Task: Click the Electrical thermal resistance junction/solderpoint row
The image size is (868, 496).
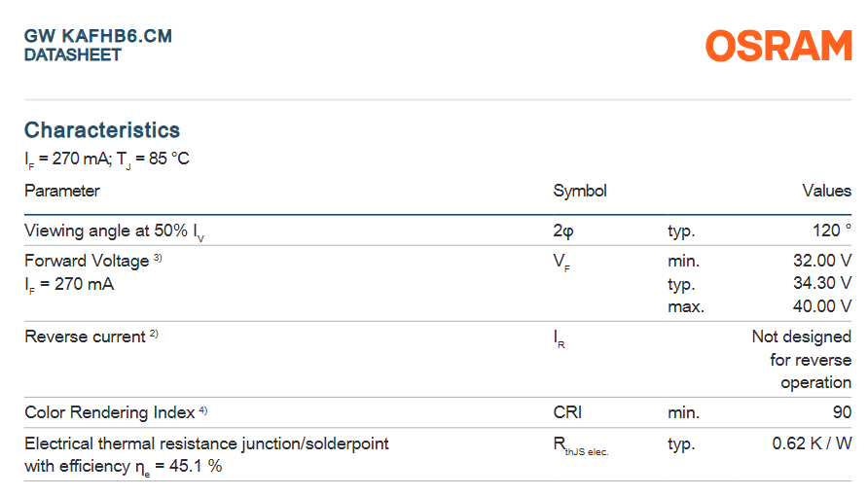Action: [x=438, y=454]
